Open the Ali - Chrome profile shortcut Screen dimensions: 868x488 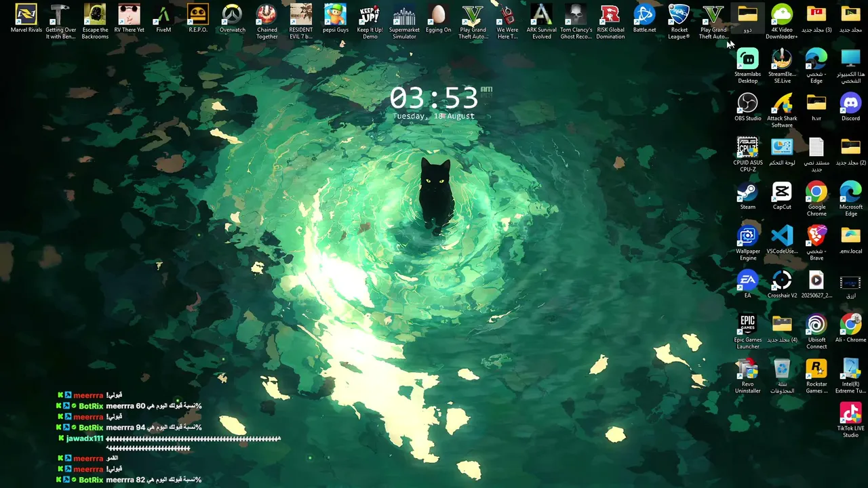pyautogui.click(x=850, y=328)
